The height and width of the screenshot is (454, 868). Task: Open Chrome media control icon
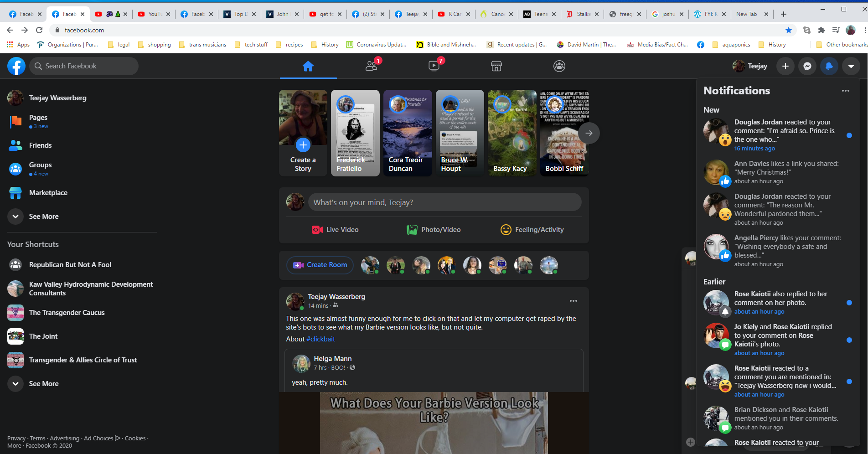coord(836,30)
